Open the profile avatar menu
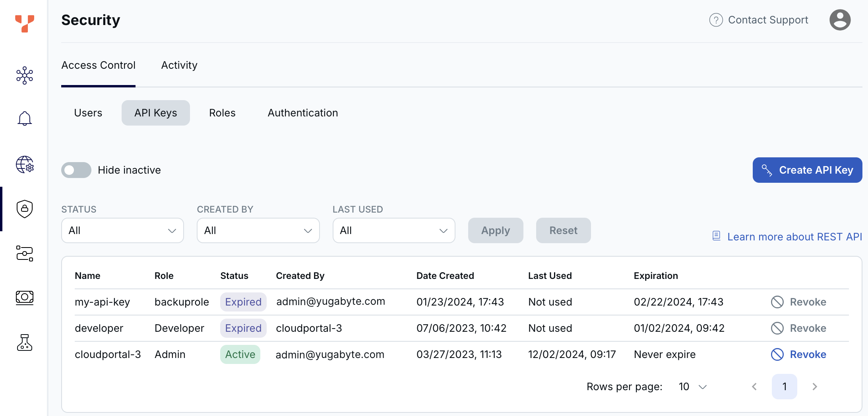This screenshot has width=868, height=416. pos(840,19)
